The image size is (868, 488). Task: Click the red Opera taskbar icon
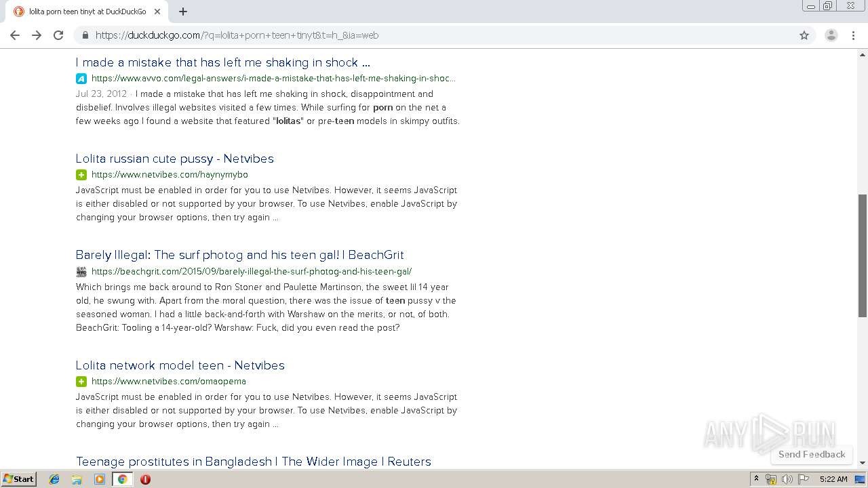click(x=145, y=479)
